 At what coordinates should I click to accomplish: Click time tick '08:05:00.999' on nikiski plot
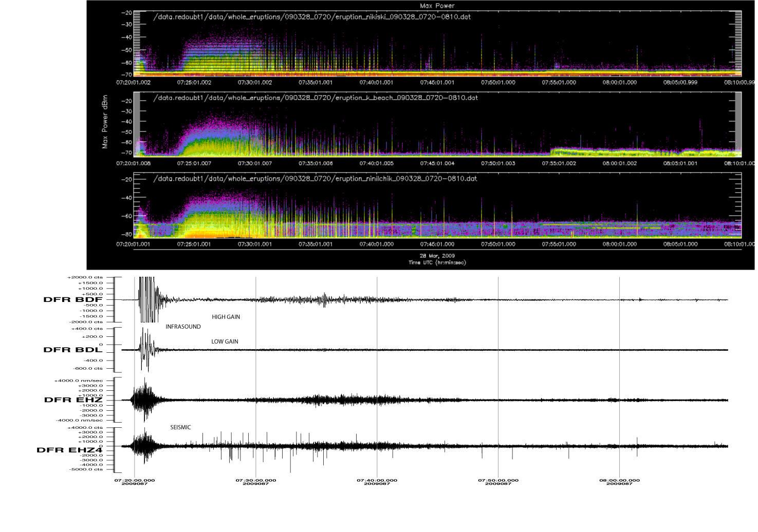pyautogui.click(x=680, y=82)
